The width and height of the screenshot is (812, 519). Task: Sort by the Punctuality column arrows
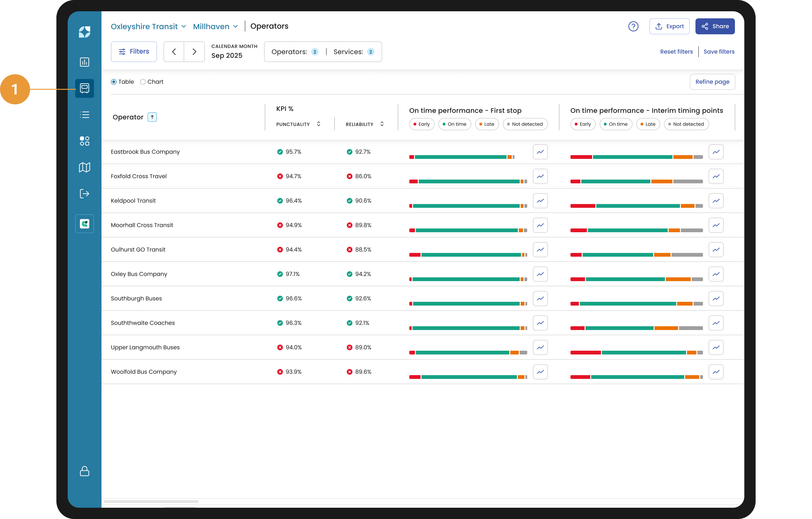[x=318, y=124]
